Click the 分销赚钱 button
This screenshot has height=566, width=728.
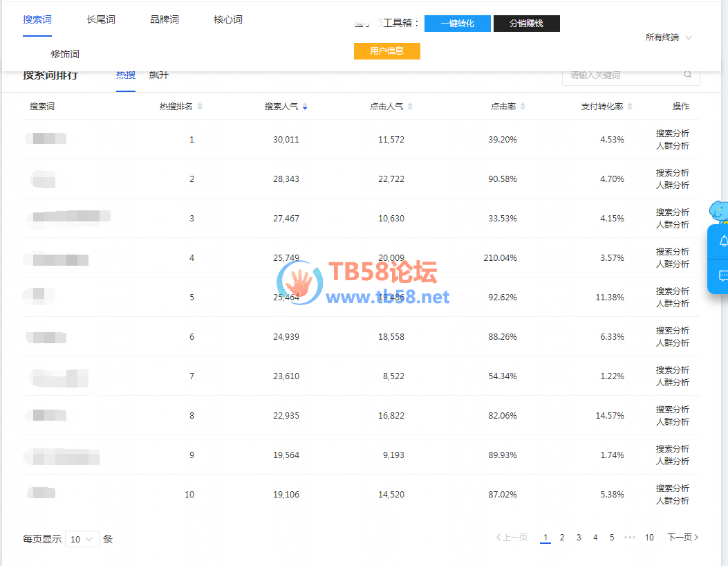coord(526,24)
